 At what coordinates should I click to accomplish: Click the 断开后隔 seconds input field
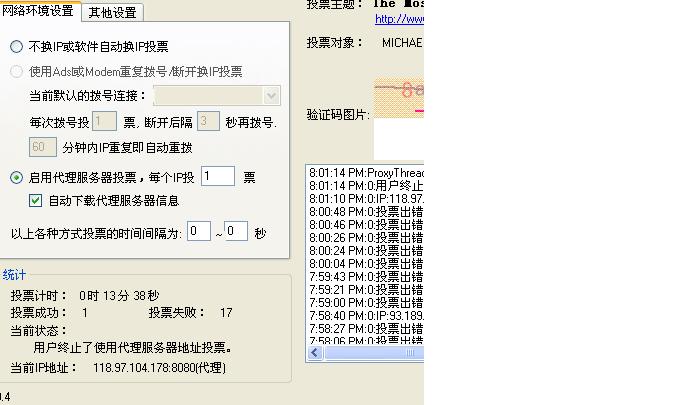coord(208,122)
